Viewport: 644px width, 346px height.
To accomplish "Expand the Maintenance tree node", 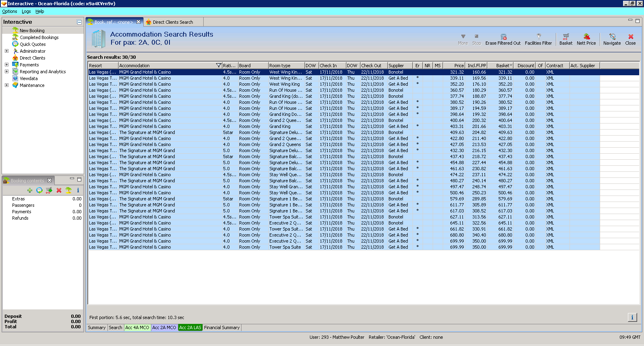I will 6,85.
